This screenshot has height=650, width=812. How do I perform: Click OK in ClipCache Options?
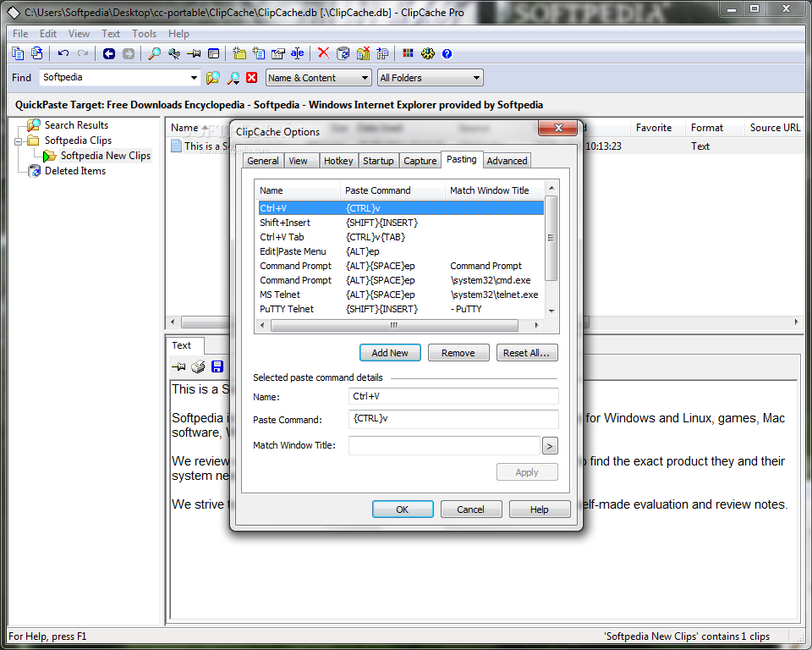tap(403, 510)
